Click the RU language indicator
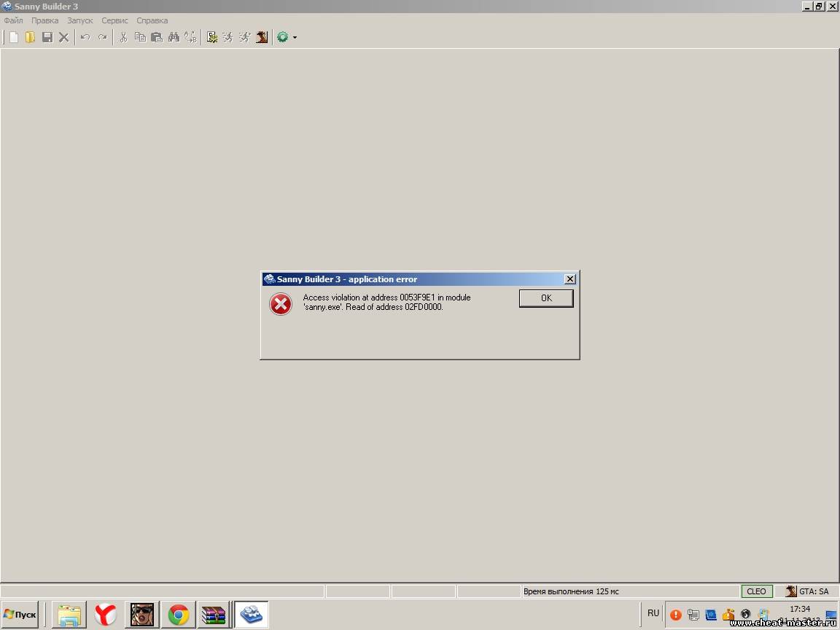Viewport: 840px width, 630px height. click(x=653, y=612)
